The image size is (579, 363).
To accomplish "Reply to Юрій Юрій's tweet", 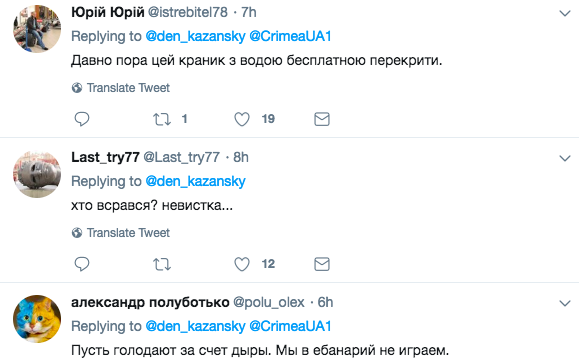I will (x=82, y=119).
